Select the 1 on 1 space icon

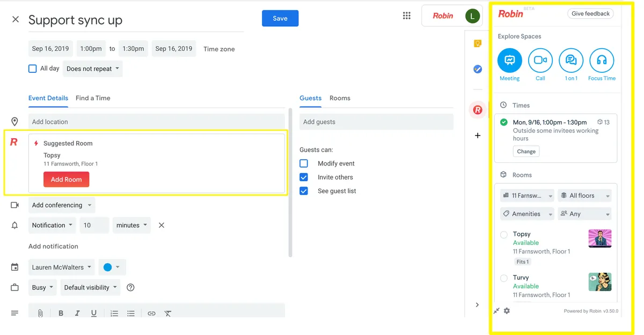pyautogui.click(x=571, y=61)
